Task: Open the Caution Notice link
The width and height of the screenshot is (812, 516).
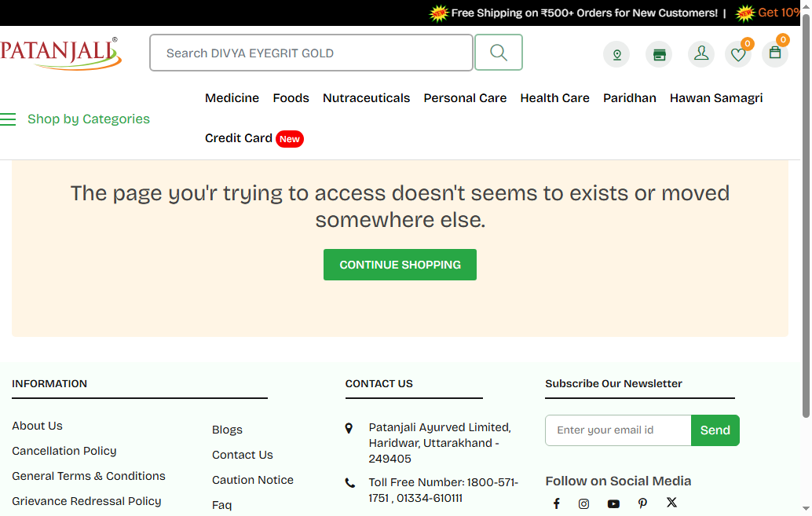Action: tap(253, 480)
